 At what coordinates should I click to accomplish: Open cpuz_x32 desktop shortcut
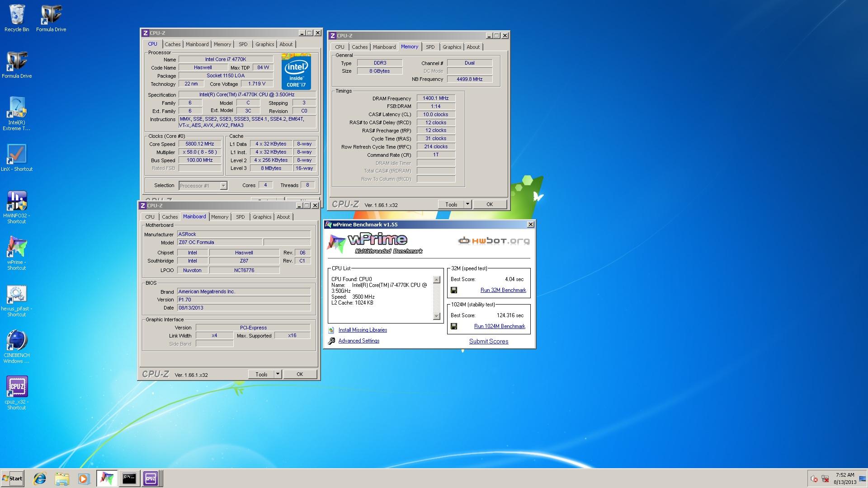pos(17,393)
